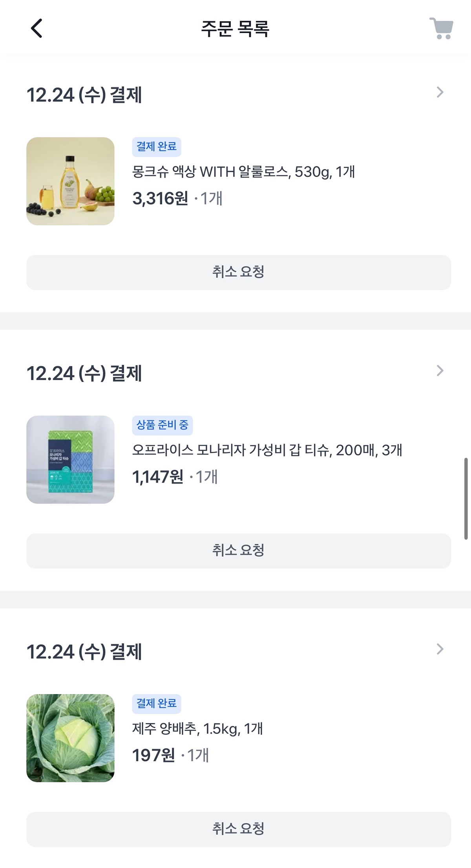Open the cabbage product image
471x868 pixels.
click(70, 738)
